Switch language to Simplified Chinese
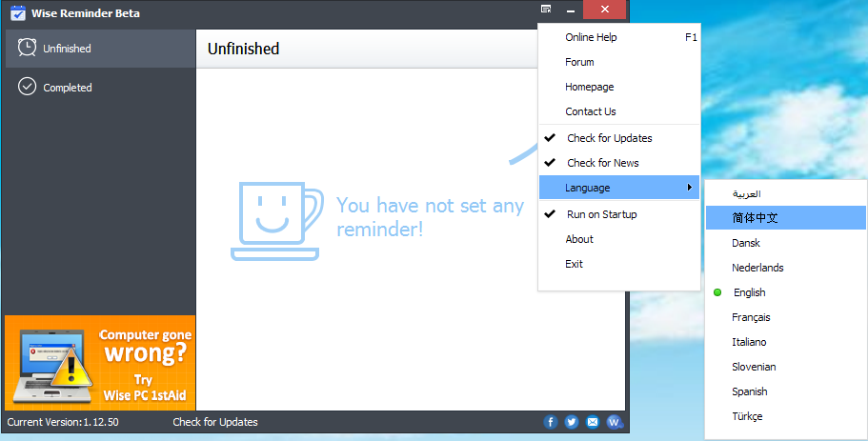This screenshot has width=868, height=441. point(785,217)
